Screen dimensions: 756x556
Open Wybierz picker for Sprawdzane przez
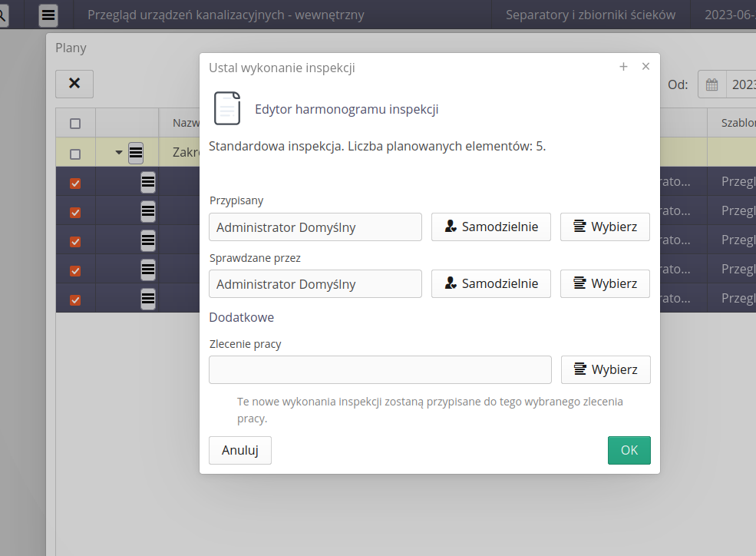(605, 284)
